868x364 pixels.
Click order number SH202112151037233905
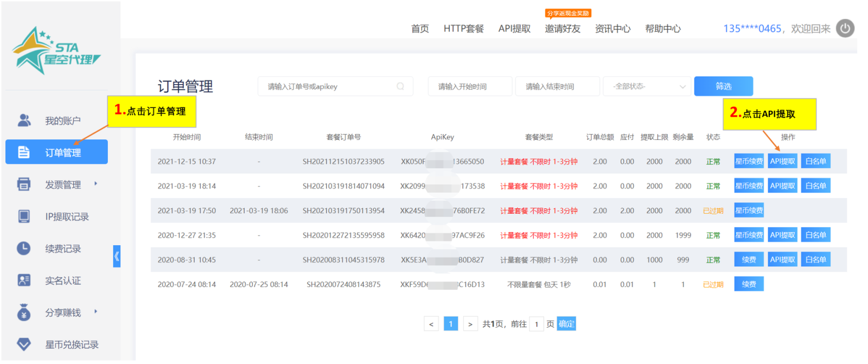343,161
